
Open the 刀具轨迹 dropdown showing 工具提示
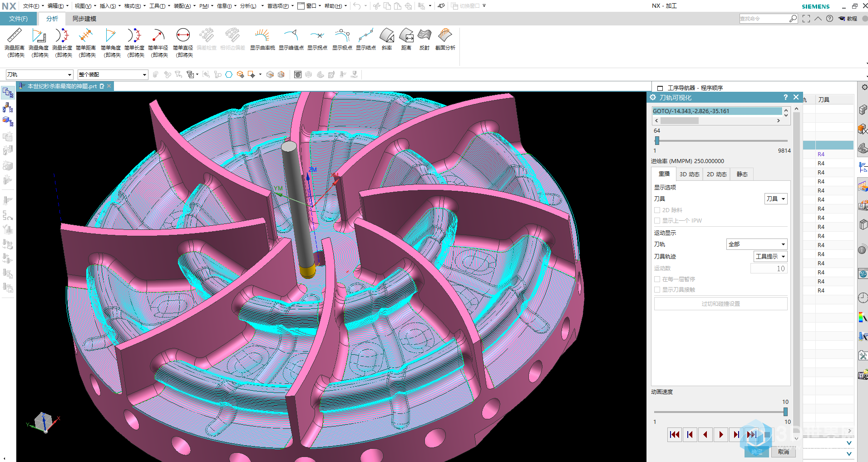tap(770, 256)
